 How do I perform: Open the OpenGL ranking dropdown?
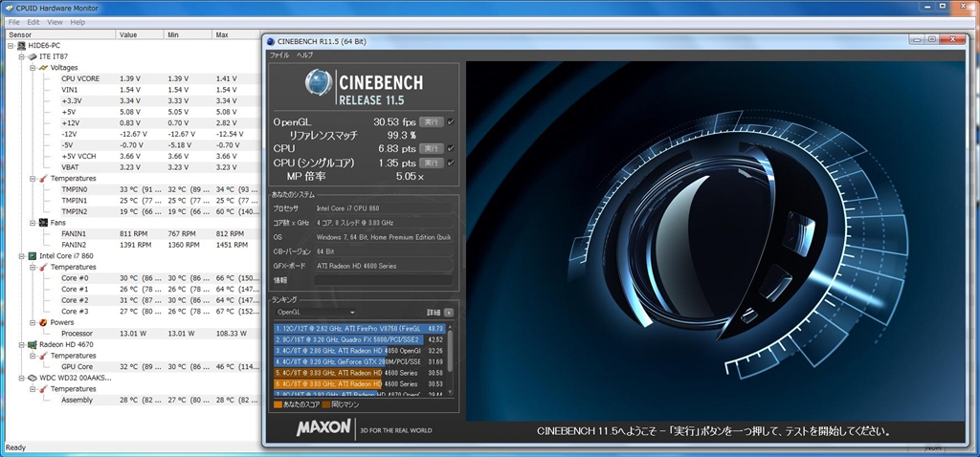(x=316, y=312)
